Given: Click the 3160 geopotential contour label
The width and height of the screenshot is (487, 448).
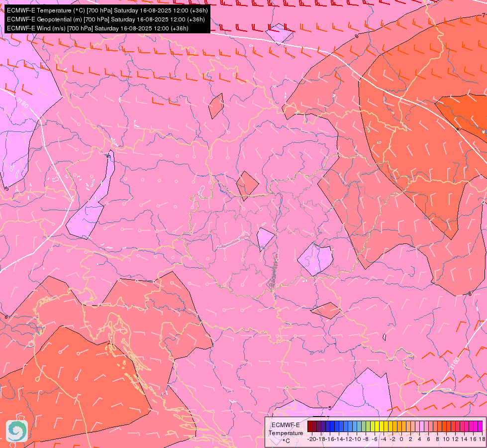Looking at the screenshot, I should [x=454, y=364].
